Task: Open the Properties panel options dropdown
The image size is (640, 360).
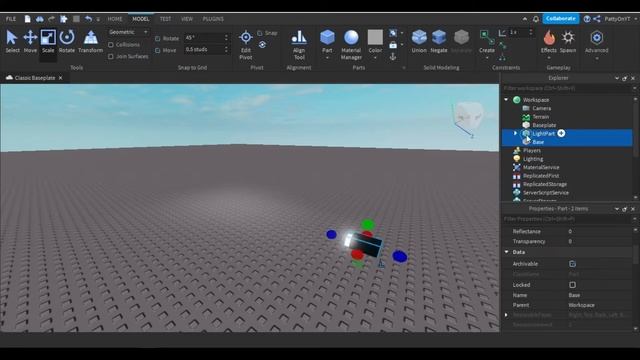Action: pos(616,209)
